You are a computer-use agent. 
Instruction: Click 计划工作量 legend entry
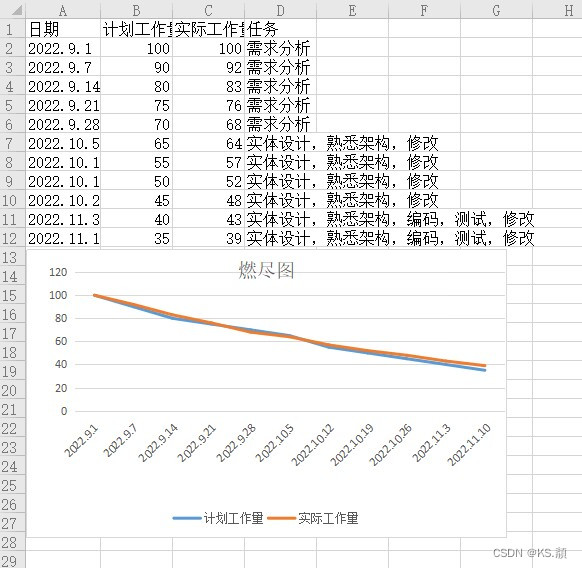coord(218,518)
